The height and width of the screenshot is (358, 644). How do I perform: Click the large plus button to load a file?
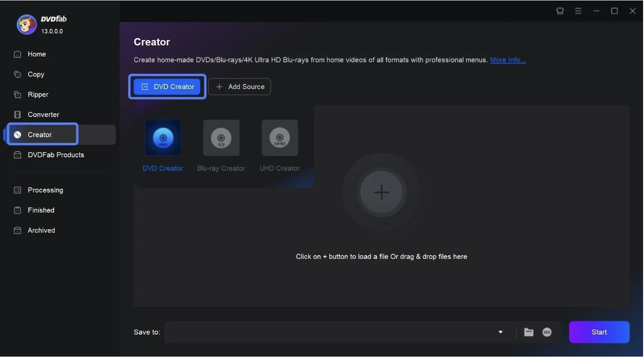tap(381, 192)
